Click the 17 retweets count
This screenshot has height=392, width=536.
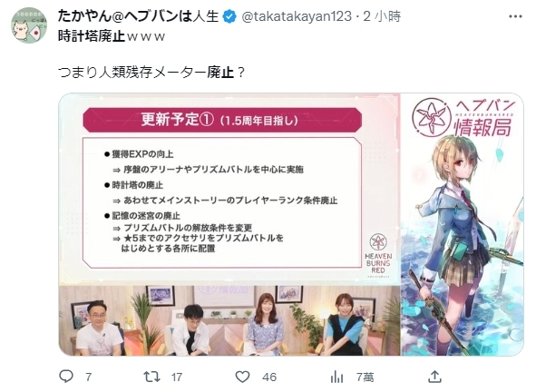point(176,377)
